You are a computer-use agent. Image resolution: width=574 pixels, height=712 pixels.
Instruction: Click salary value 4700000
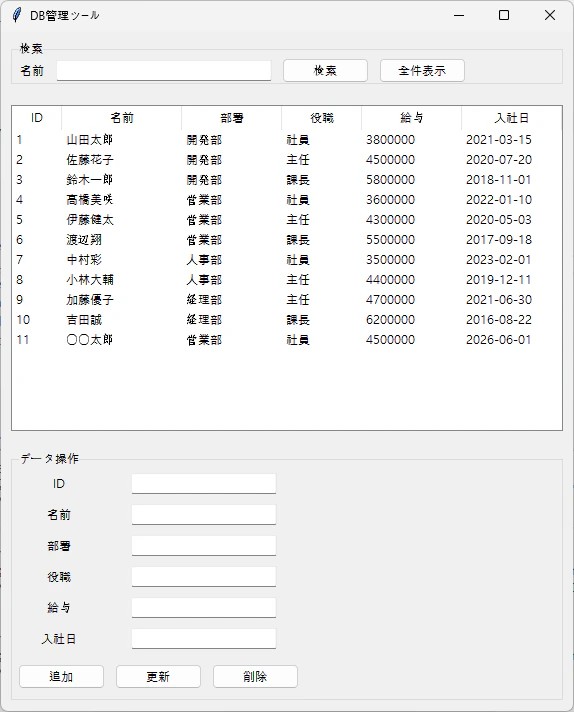pos(391,300)
